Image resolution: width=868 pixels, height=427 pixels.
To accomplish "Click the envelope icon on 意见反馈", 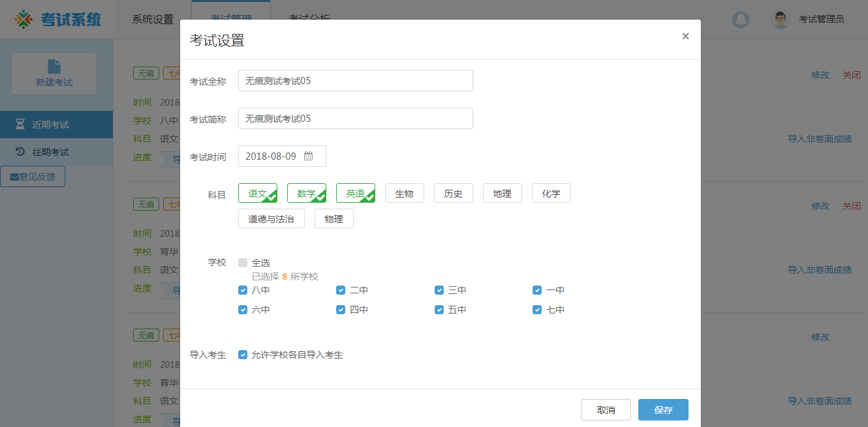I will pyautogui.click(x=14, y=176).
